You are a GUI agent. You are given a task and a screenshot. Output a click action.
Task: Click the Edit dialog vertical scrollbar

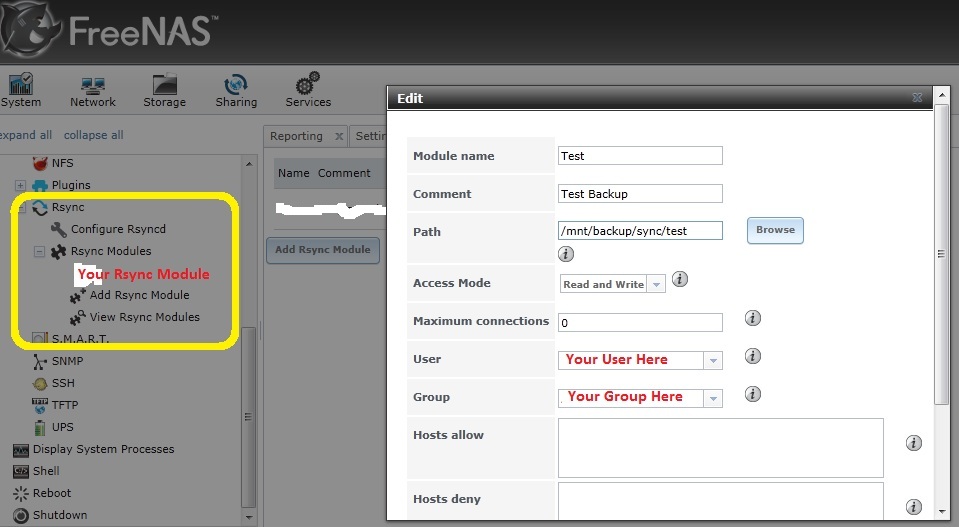click(942, 254)
